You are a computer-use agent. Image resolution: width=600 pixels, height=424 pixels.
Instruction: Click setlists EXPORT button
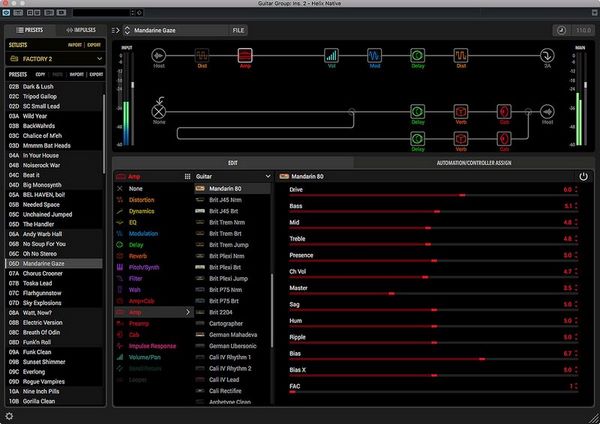pyautogui.click(x=94, y=45)
